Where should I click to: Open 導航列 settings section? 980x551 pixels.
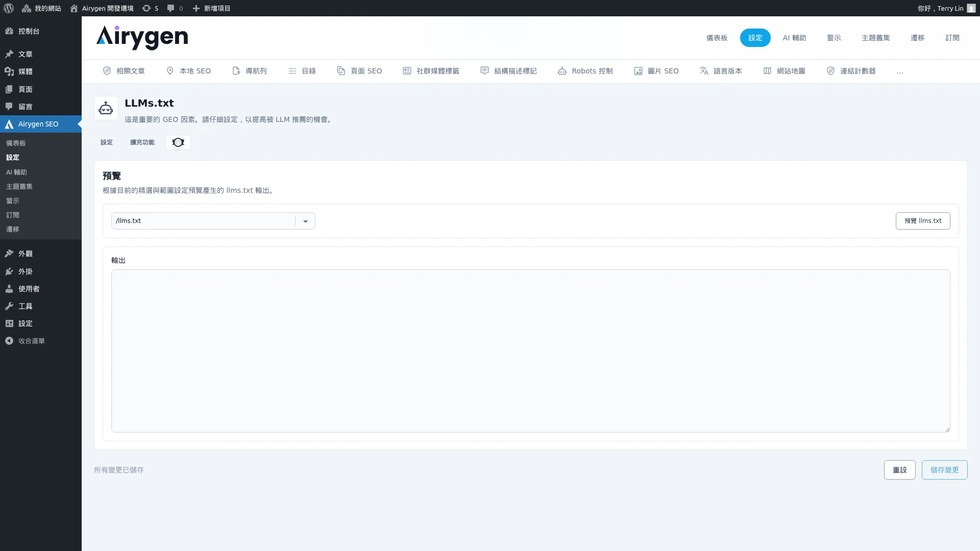250,71
